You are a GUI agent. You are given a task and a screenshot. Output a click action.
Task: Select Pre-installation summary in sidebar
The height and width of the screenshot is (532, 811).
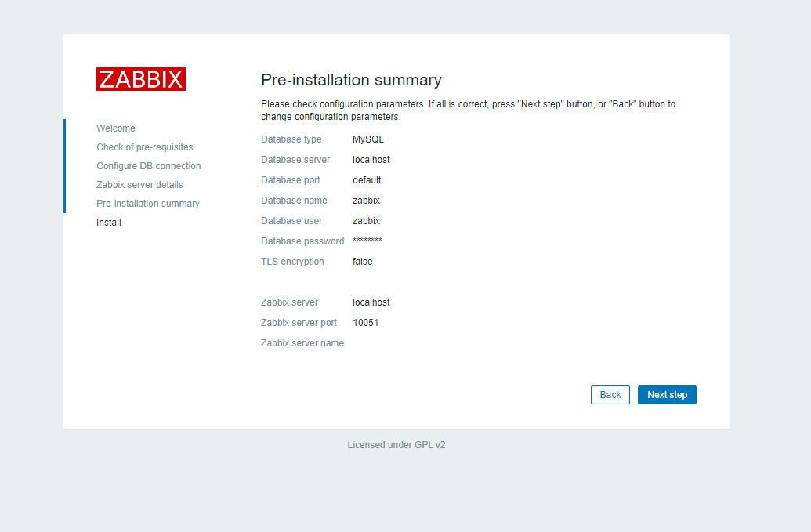click(x=148, y=203)
